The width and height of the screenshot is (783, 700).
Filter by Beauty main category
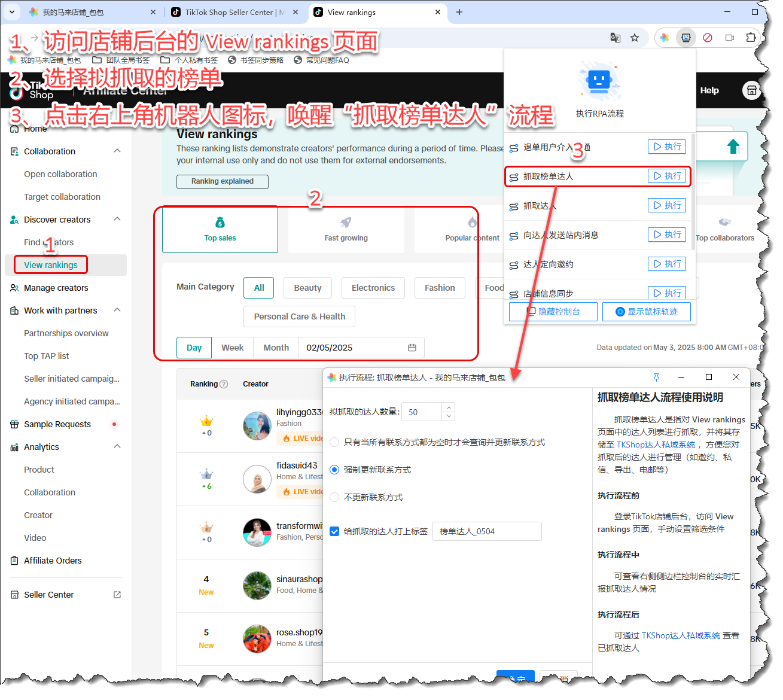point(307,288)
